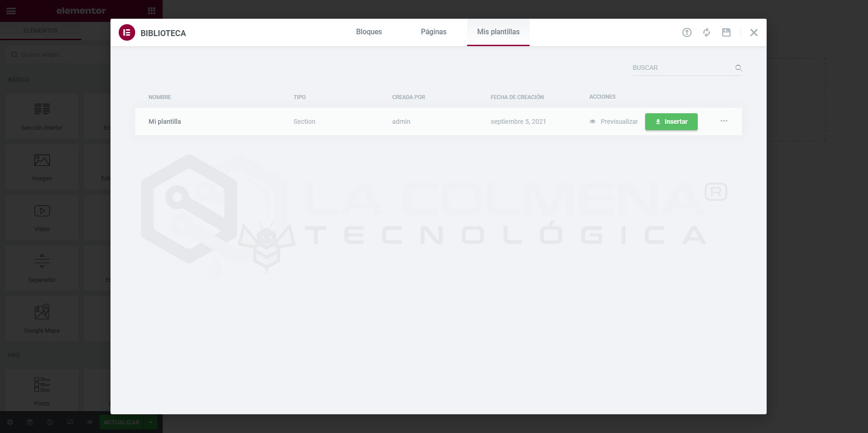The height and width of the screenshot is (433, 868).
Task: Select the Mis plantillas tab
Action: tap(498, 32)
